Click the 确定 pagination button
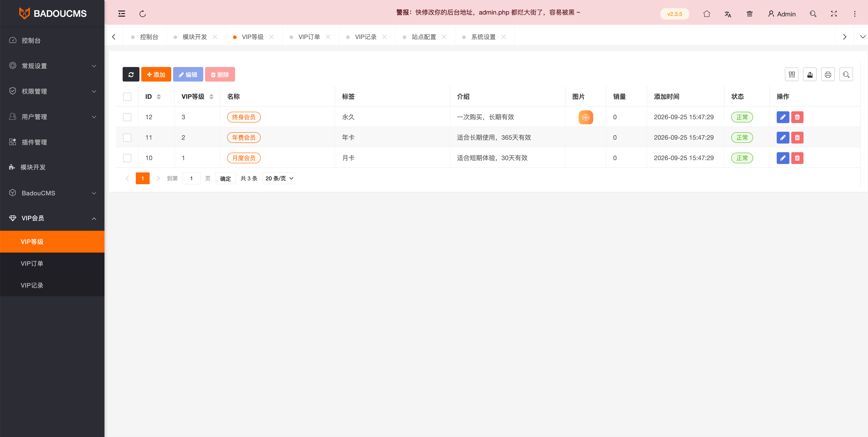This screenshot has height=437, width=868. (226, 179)
